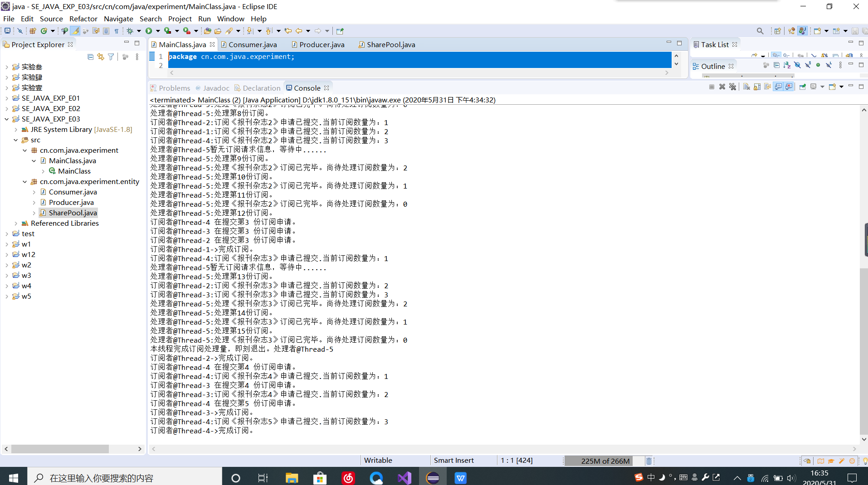Pin the Console view
Image resolution: width=868 pixels, height=485 pixels.
pyautogui.click(x=803, y=87)
